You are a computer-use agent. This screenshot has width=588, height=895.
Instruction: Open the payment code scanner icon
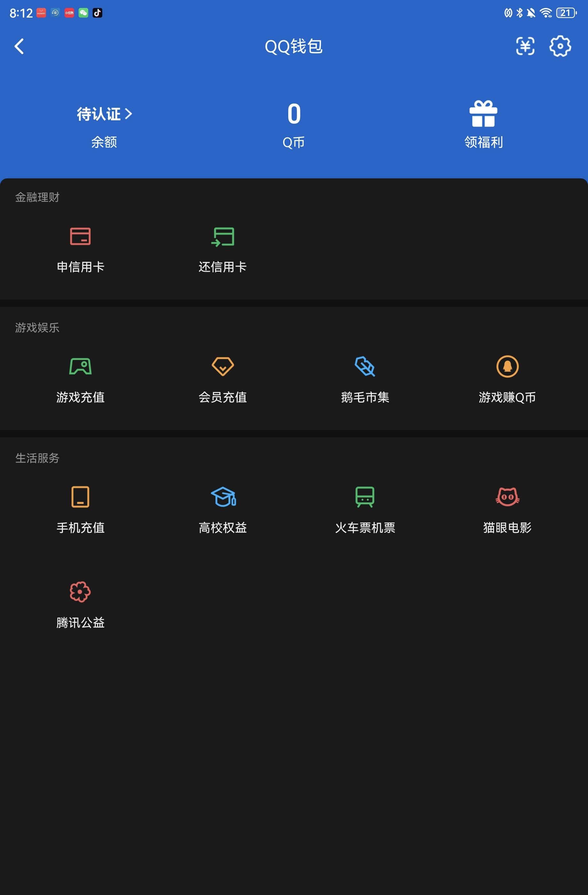point(525,46)
